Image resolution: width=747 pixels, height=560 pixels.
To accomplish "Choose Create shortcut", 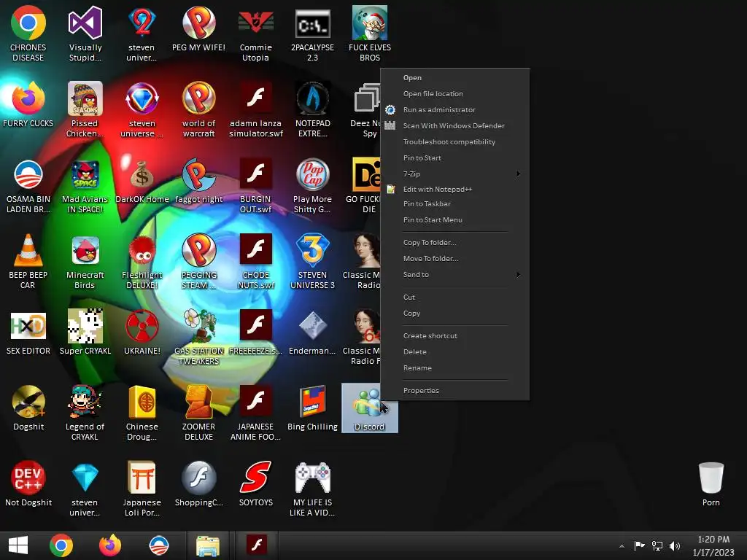I will tap(455, 335).
